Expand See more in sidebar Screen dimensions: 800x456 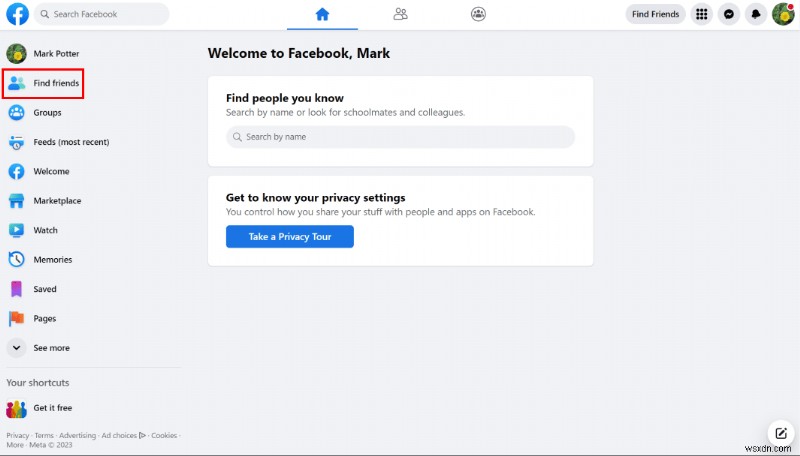(x=39, y=348)
